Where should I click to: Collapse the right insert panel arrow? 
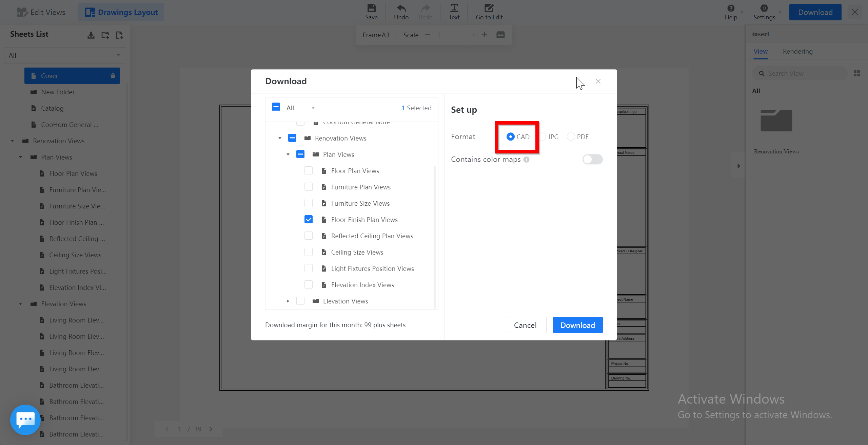click(x=738, y=166)
